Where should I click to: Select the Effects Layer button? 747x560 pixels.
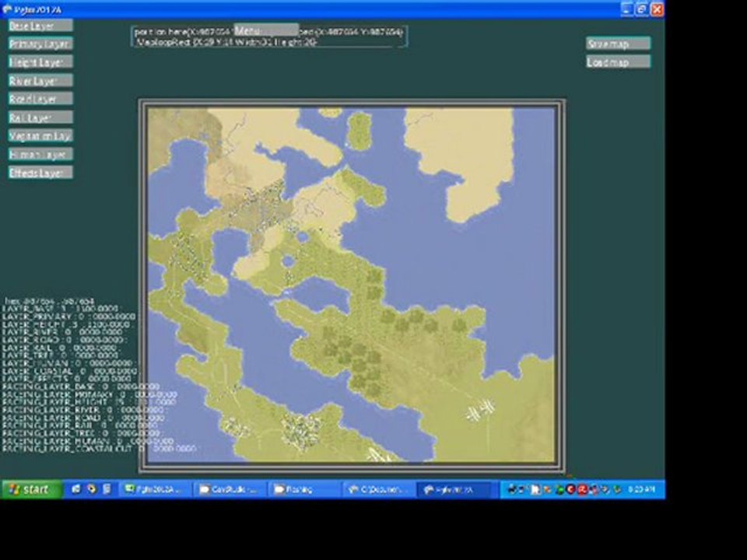(x=40, y=173)
